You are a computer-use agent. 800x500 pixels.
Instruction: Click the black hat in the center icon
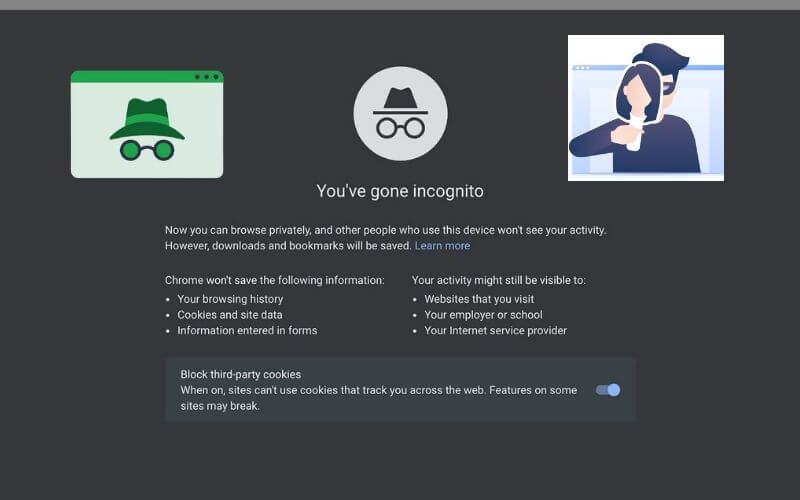tap(400, 100)
